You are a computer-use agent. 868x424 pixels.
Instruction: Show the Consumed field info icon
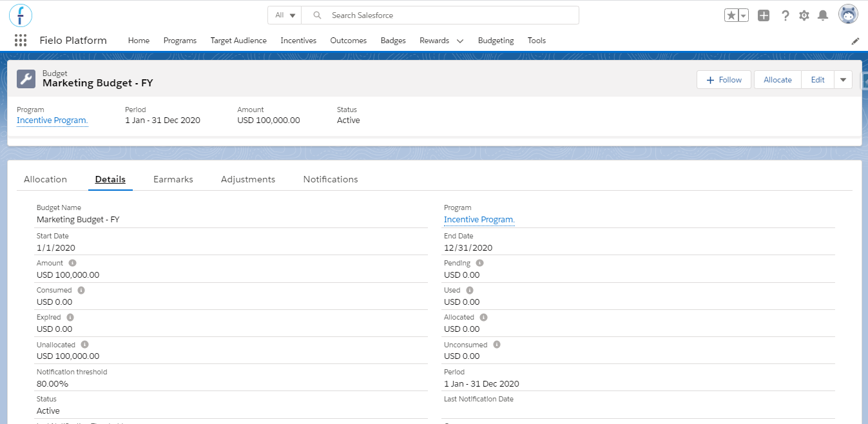81,290
